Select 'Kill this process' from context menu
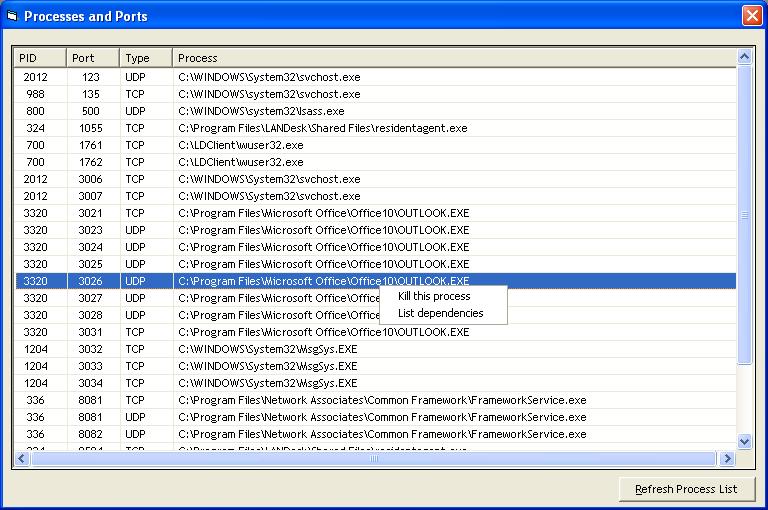Image resolution: width=768 pixels, height=510 pixels. coord(434,296)
